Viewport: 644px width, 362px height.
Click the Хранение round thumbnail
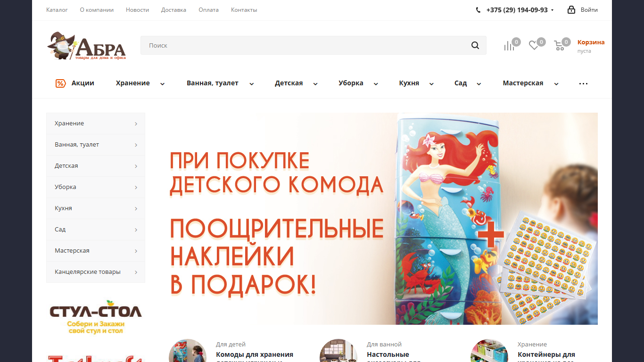tap(489, 351)
